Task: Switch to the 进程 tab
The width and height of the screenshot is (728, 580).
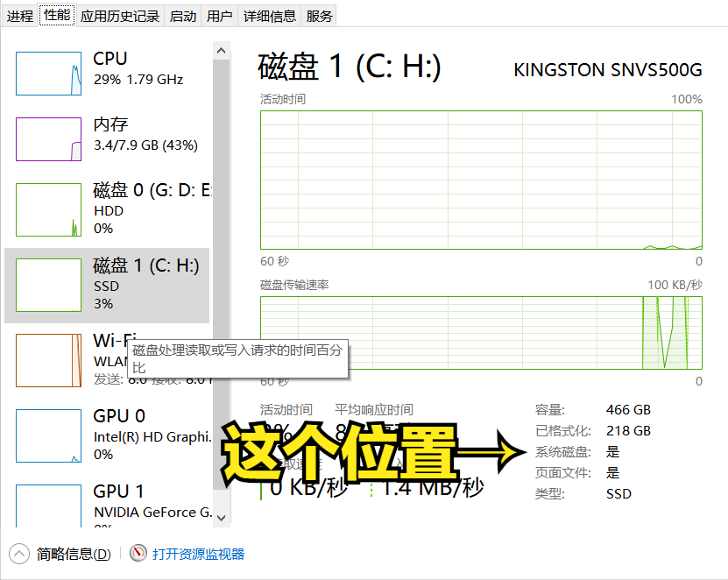Action: point(19,17)
